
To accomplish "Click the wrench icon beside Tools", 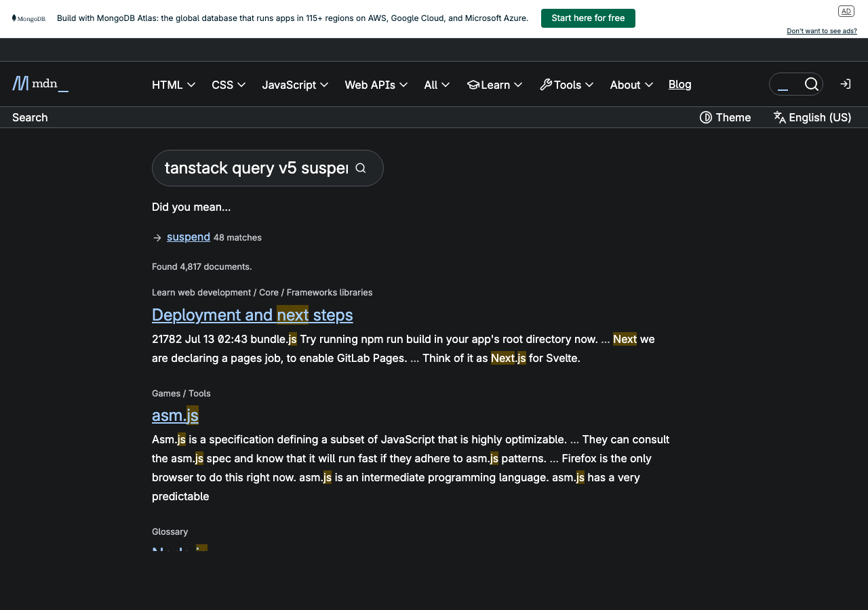I will point(545,85).
